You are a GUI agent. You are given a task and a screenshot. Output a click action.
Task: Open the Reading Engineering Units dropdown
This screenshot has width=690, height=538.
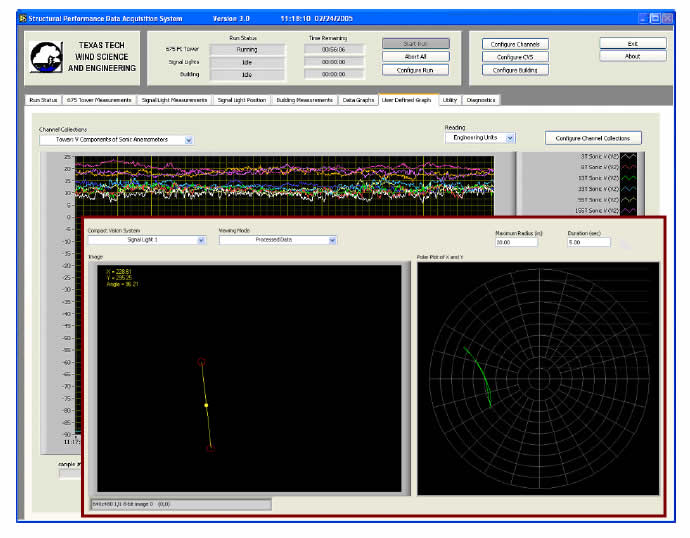[x=510, y=138]
